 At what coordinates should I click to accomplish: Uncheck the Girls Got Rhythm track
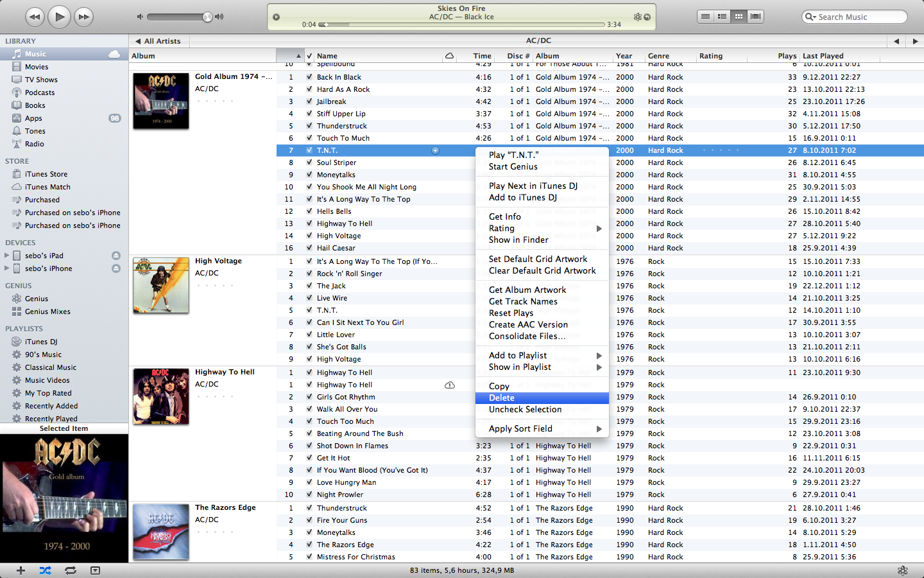point(309,397)
